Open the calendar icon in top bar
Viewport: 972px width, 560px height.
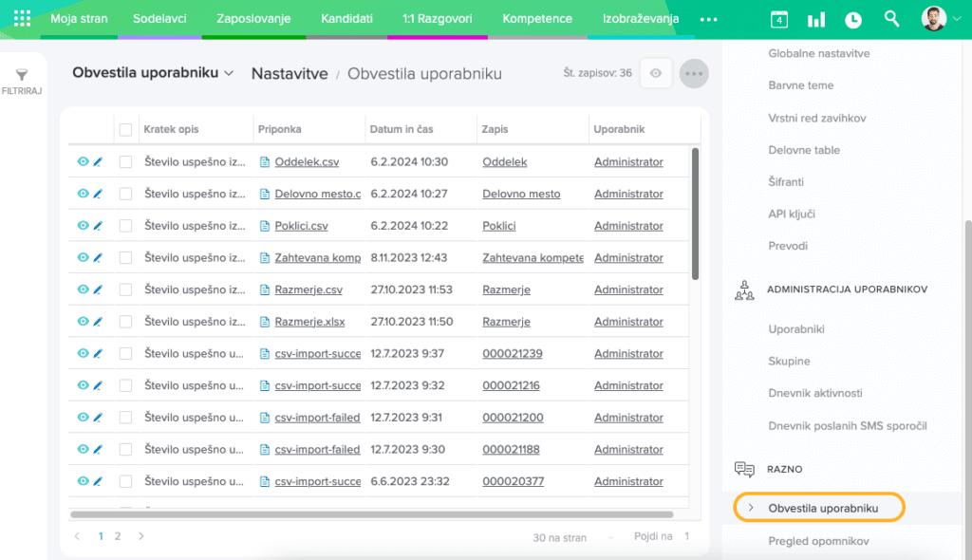778,19
